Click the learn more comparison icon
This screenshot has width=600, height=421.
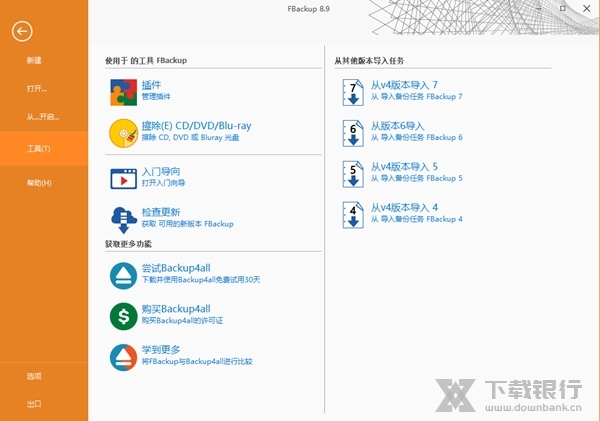(123, 357)
